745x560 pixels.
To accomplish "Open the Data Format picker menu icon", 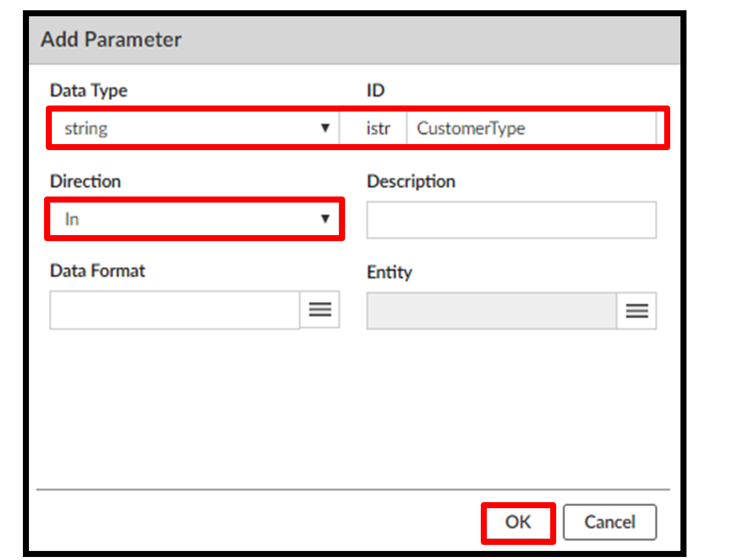I will pos(320,310).
